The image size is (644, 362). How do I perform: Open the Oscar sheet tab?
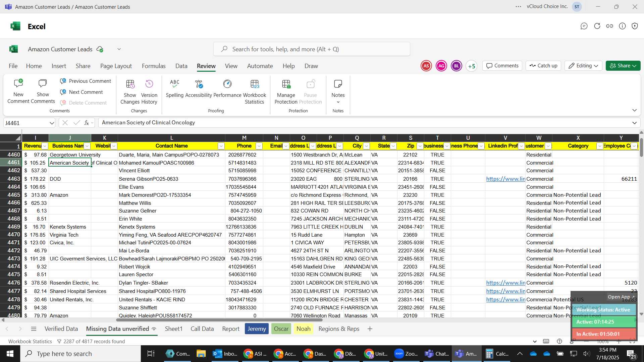click(x=281, y=329)
